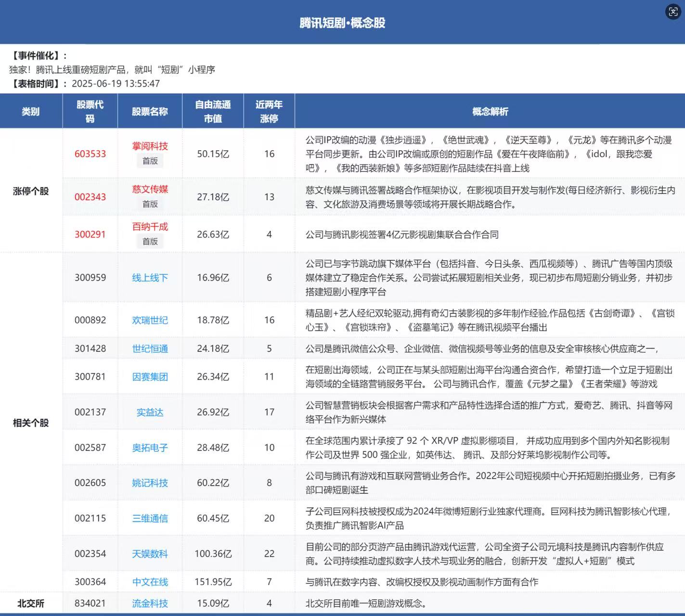Select stock code 002605
The image size is (685, 616).
[90, 483]
